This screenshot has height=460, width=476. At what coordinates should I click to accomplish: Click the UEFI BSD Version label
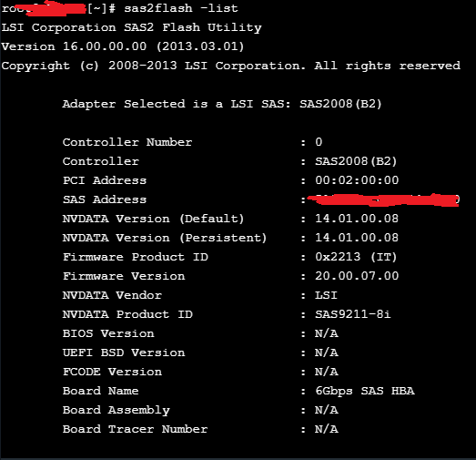[x=124, y=353]
